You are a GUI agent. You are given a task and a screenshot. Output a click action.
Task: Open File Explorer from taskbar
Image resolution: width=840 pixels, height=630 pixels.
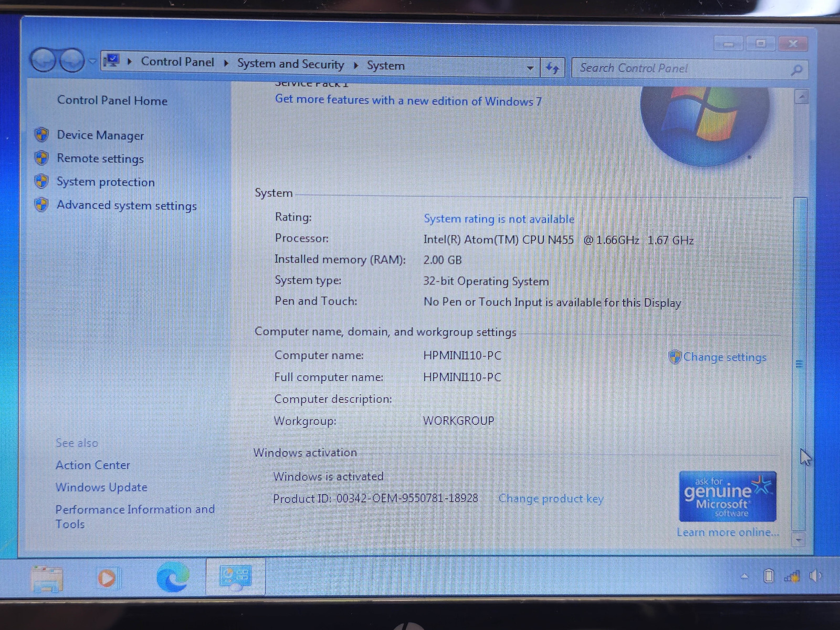(47, 578)
